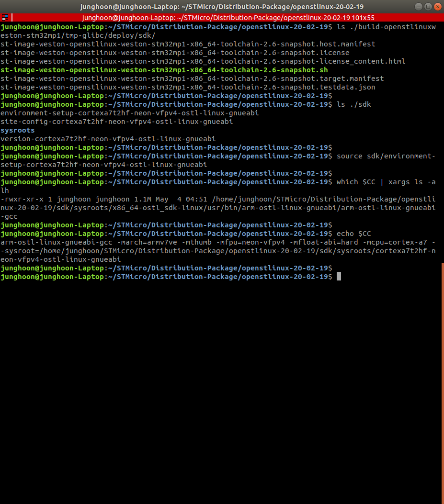Open the Terminator terminal grouping icon
Image resolution: width=444 pixels, height=504 pixels.
pyautogui.click(x=5, y=17)
